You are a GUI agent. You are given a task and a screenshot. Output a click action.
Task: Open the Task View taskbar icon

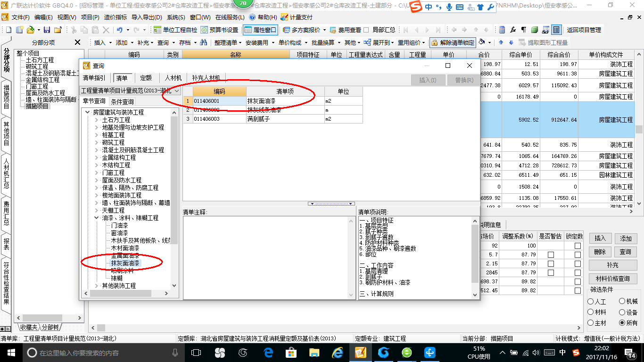point(196,352)
